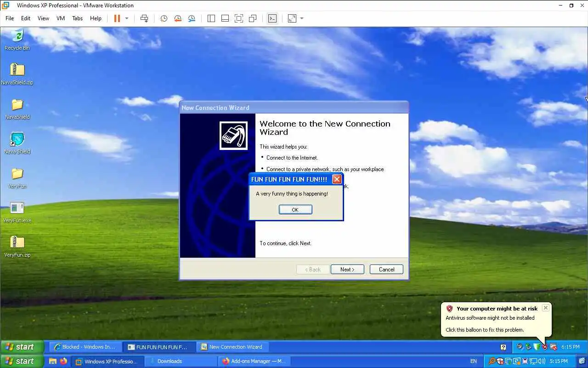Open the file explorer quick launch icon
The image size is (588, 368).
53,361
